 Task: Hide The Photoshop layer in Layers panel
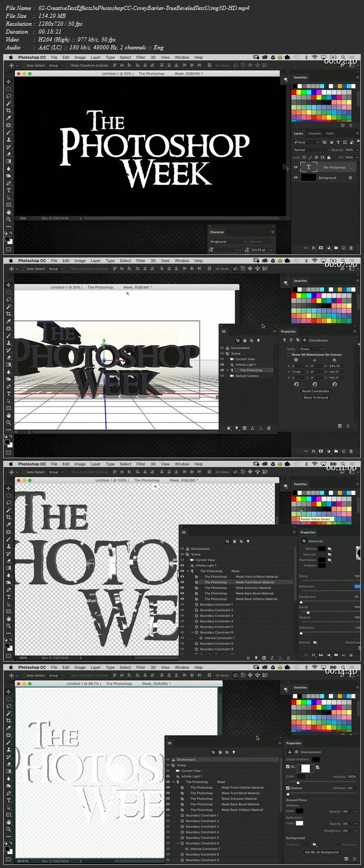pos(296,167)
